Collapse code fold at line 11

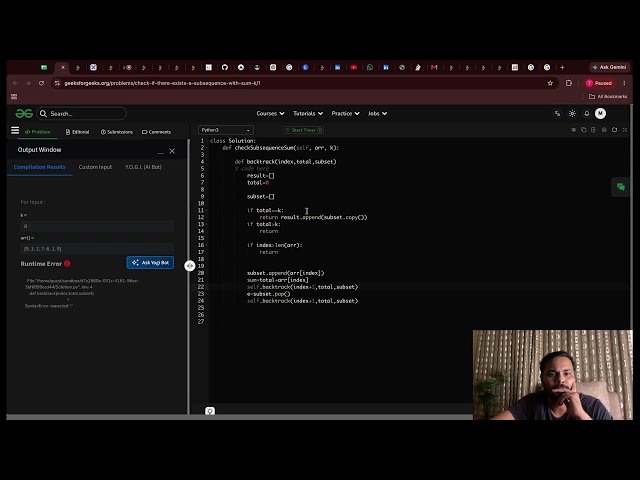[207, 211]
